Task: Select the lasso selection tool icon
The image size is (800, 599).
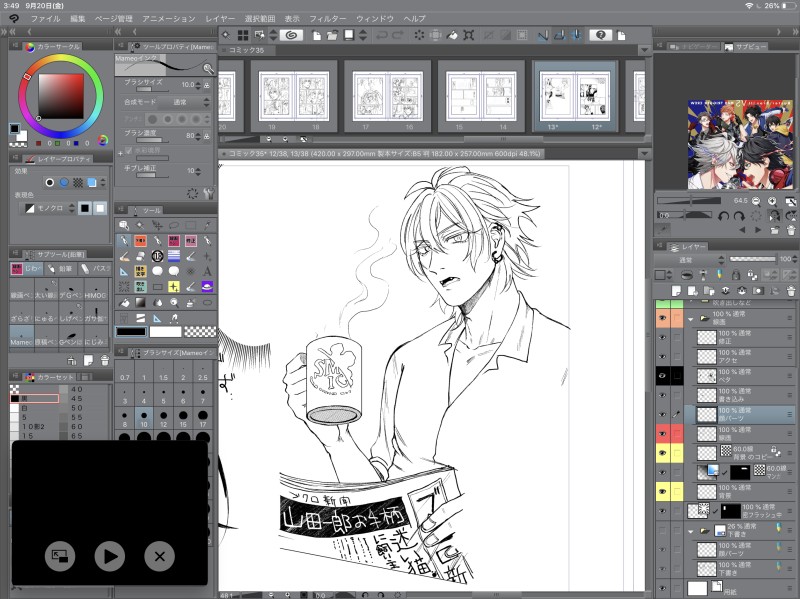Action: 173,225
